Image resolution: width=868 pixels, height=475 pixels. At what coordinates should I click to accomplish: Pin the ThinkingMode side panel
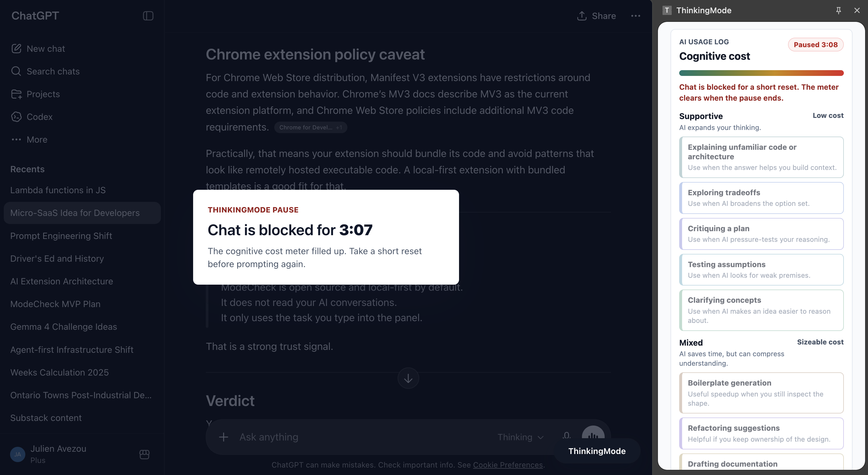coord(838,10)
